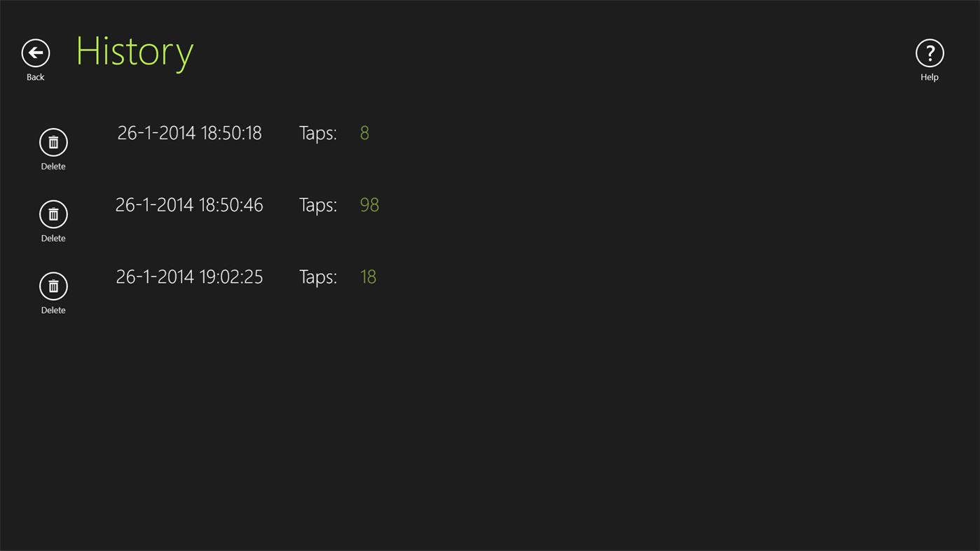Click the tap count 8
980x551 pixels.
tap(364, 133)
